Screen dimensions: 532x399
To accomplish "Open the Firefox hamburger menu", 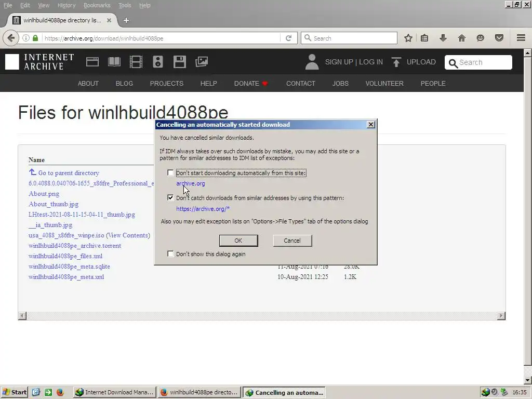I will 521,38.
